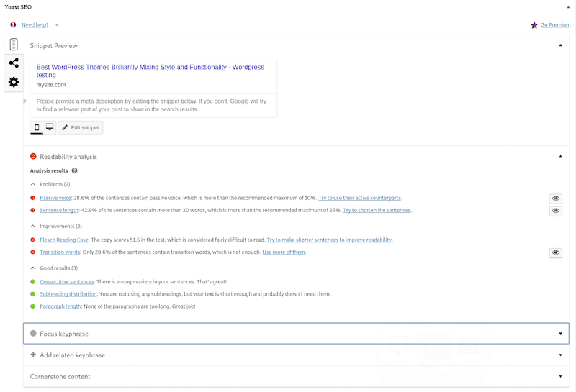This screenshot has width=576, height=392.
Task: Switch to desktop snippet preview
Action: pos(50,127)
